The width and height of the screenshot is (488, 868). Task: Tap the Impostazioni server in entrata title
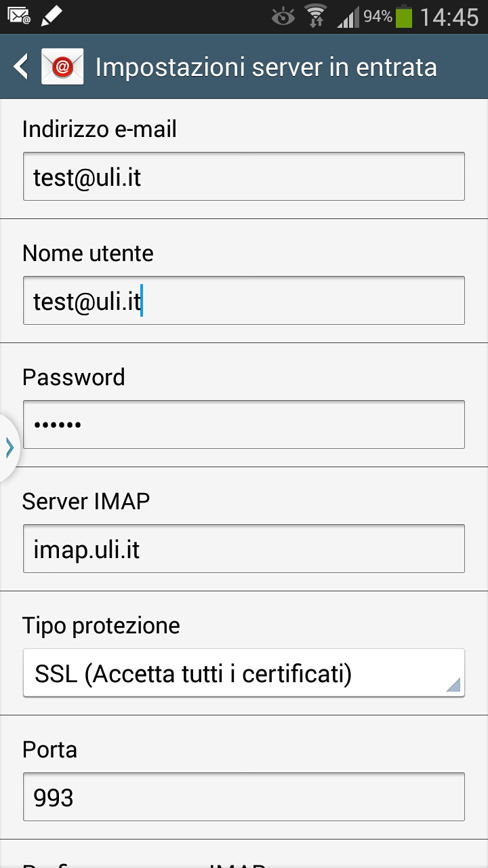tap(266, 68)
